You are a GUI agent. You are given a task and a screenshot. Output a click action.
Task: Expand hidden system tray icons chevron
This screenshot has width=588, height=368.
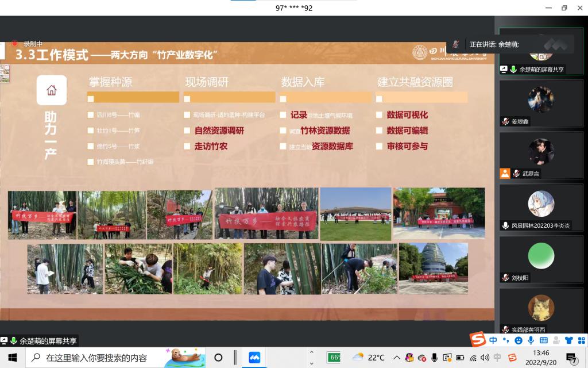coord(396,358)
